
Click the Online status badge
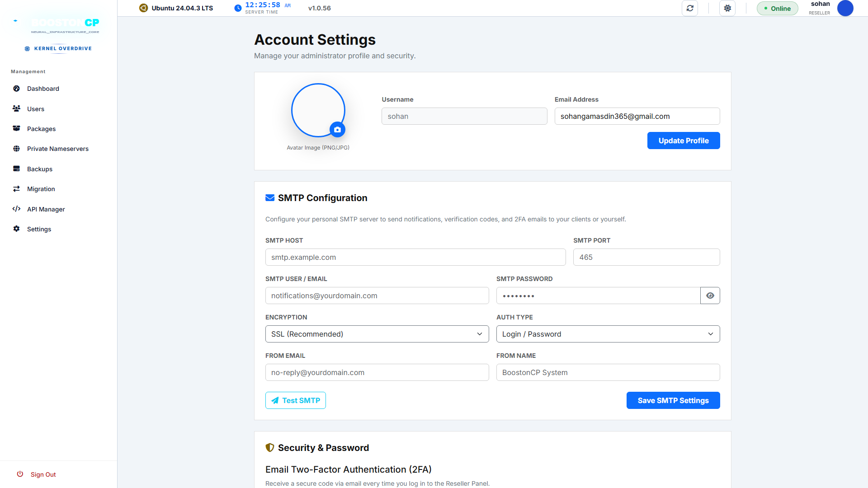tap(778, 8)
